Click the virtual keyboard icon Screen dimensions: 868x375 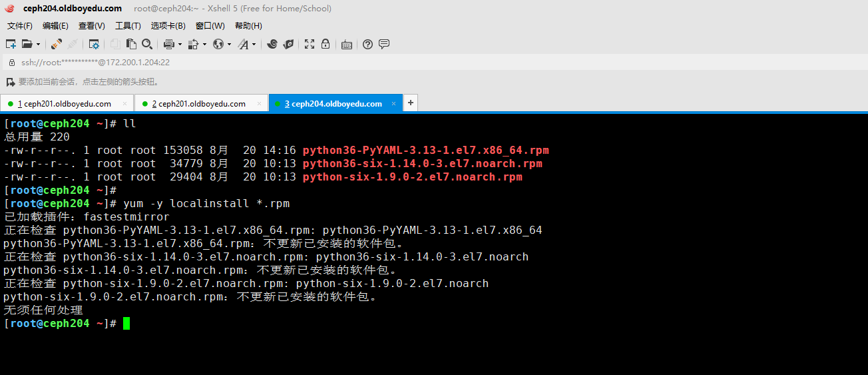(346, 45)
